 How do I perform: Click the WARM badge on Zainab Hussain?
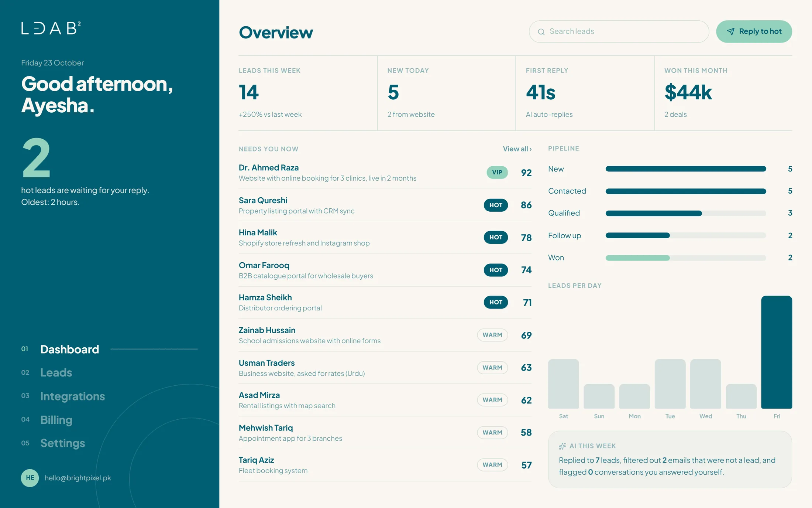coord(492,335)
